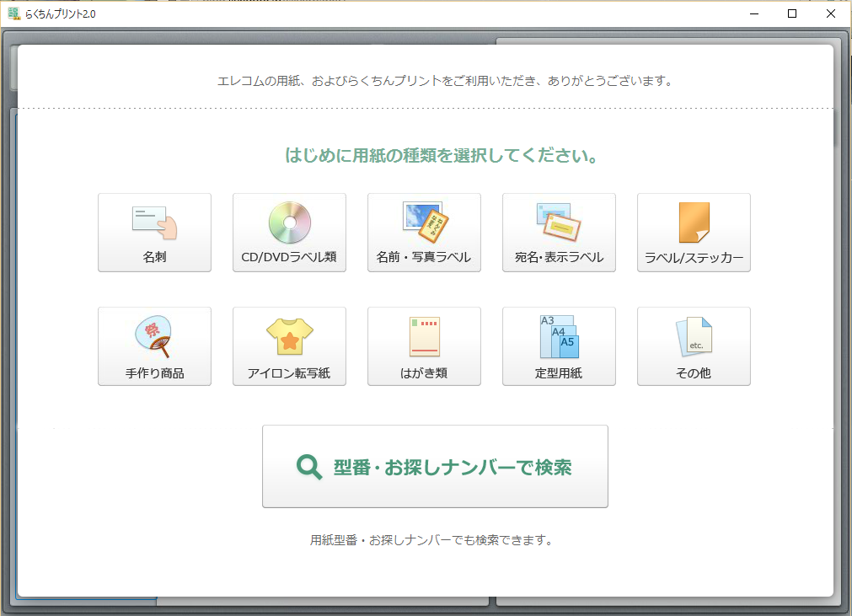The image size is (852, 616).
Task: Select the 宛名・表示ラベル envelope category
Action: [x=559, y=233]
